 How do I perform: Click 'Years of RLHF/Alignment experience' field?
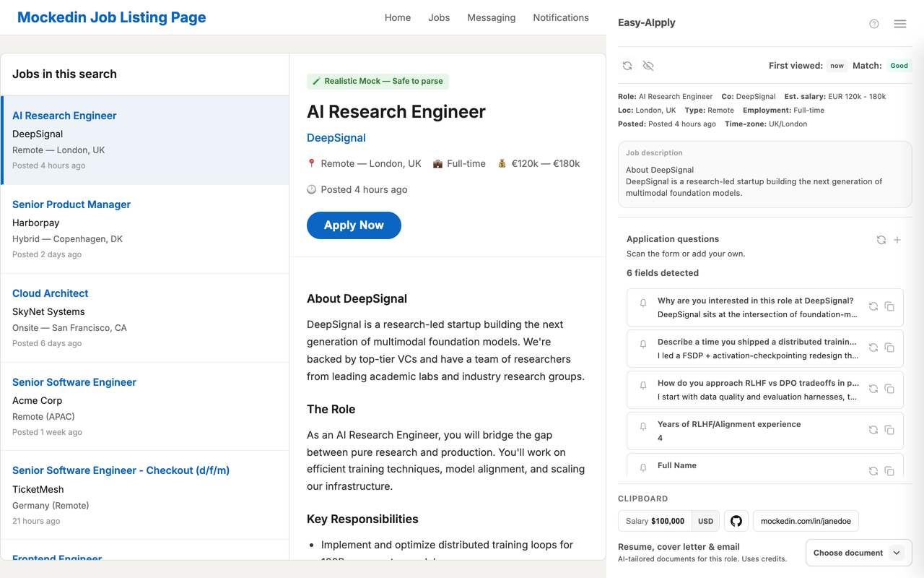(x=765, y=431)
